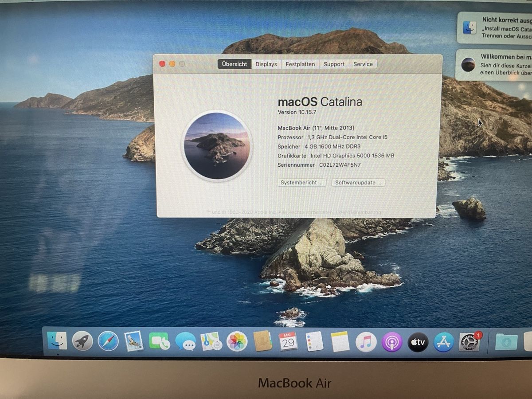The image size is (532, 399).
Task: Open the Music app icon
Action: coord(366,342)
